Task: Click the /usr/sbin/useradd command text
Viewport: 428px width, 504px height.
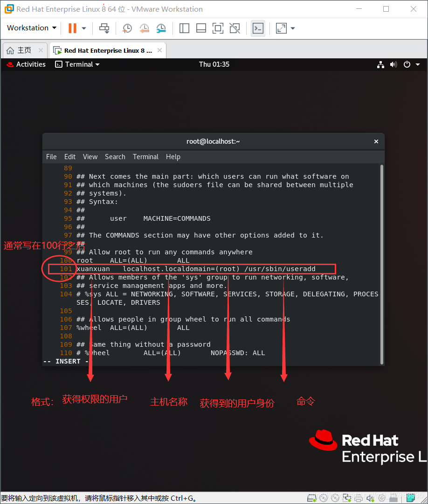Action: [280, 269]
